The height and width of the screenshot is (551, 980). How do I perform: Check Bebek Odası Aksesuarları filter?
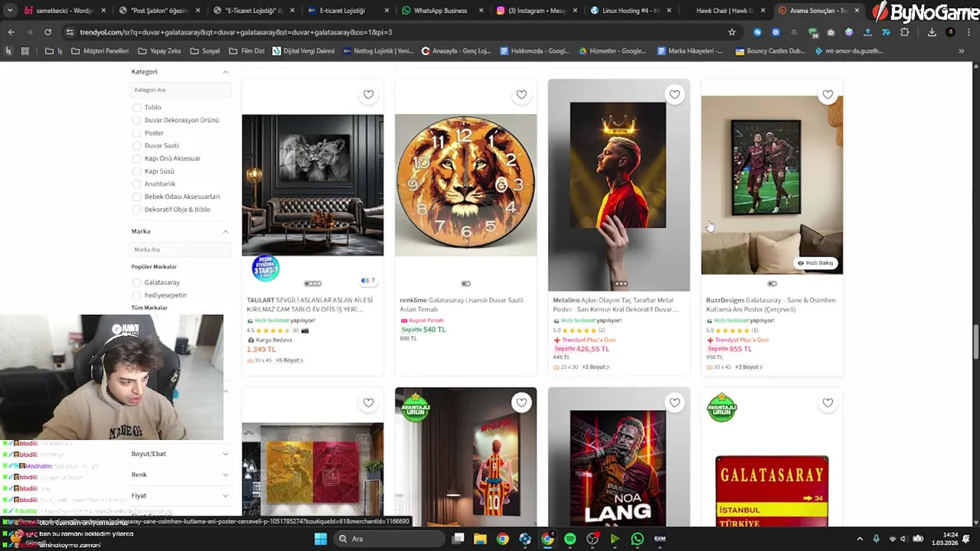pos(136,197)
